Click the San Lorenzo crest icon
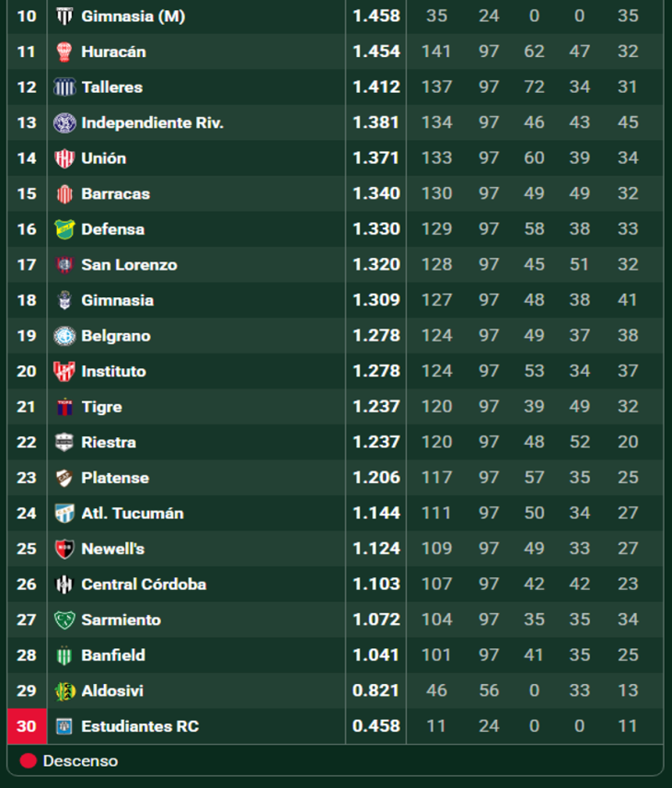Image resolution: width=672 pixels, height=788 pixels. 64,265
